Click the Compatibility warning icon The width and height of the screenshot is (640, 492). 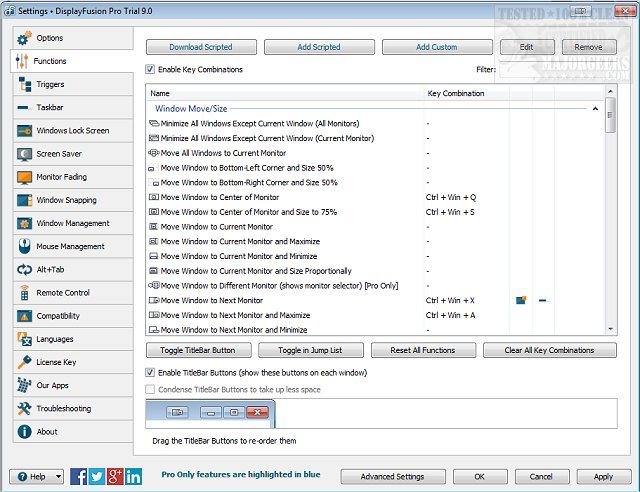click(x=24, y=316)
